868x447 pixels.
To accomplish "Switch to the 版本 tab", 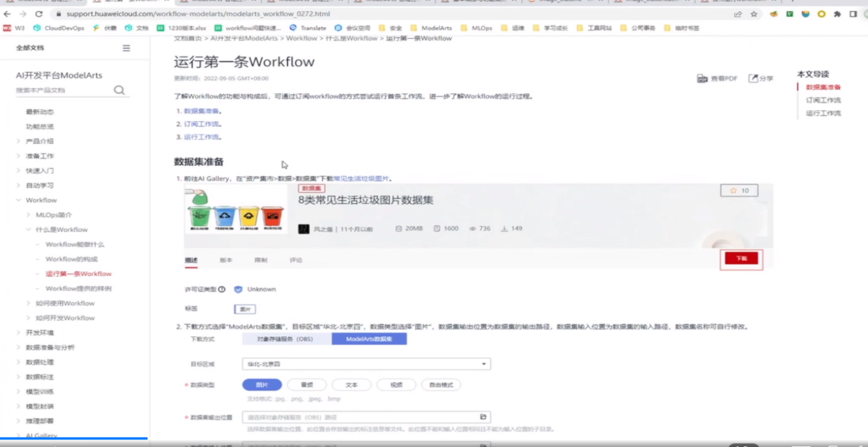I will (226, 260).
